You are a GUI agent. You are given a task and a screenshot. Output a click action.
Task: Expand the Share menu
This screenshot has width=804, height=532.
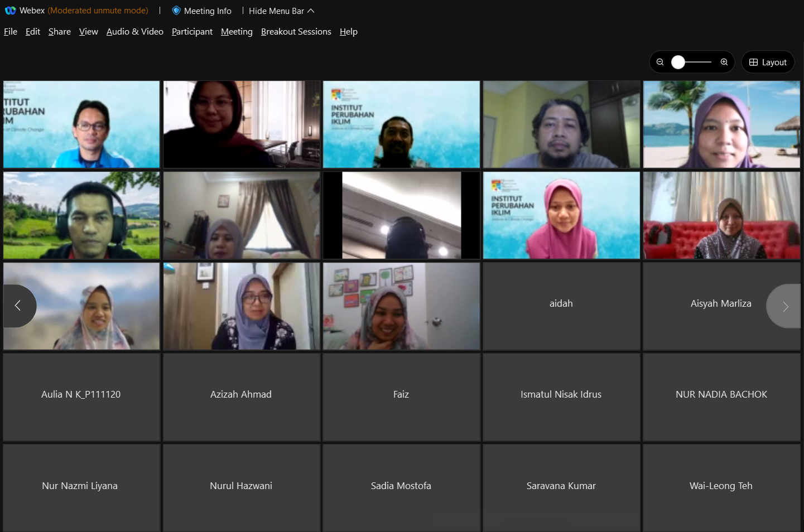[x=60, y=32]
